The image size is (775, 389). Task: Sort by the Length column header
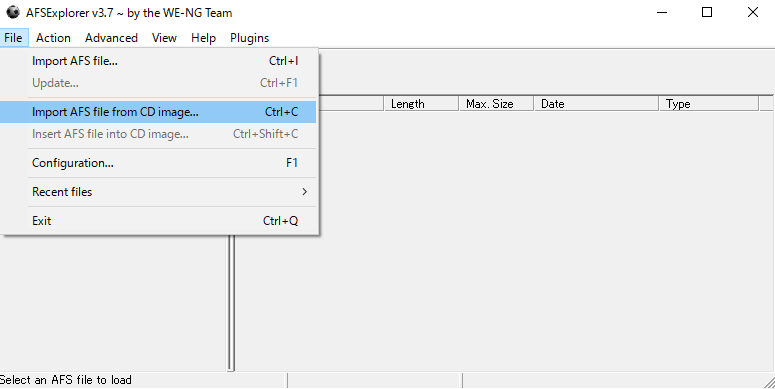pos(422,104)
